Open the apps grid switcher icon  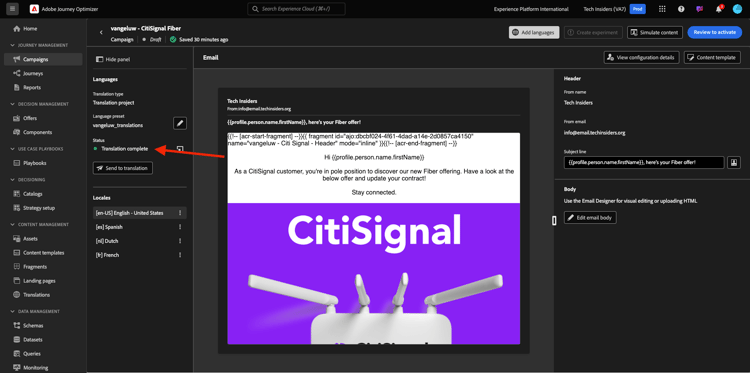tap(662, 9)
